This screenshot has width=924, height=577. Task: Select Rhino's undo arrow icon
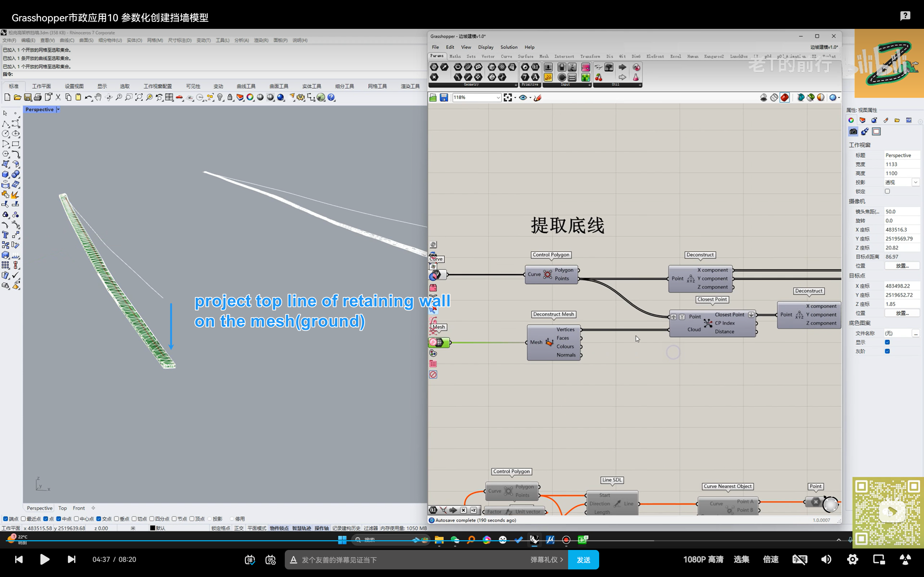coord(88,97)
